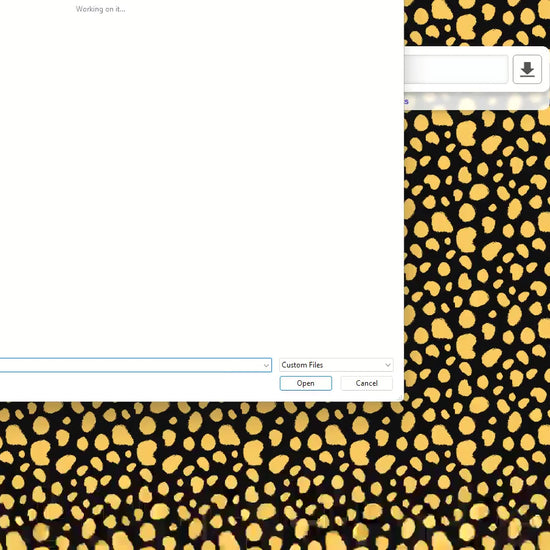Start download using the arrow-to-line icon
The width and height of the screenshot is (550, 550).
click(527, 69)
